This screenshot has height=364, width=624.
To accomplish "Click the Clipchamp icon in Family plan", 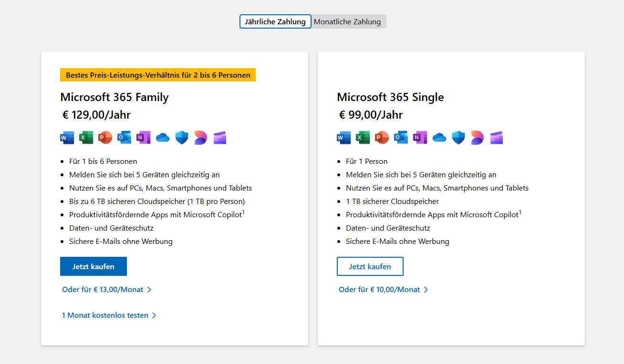I will coord(220,138).
